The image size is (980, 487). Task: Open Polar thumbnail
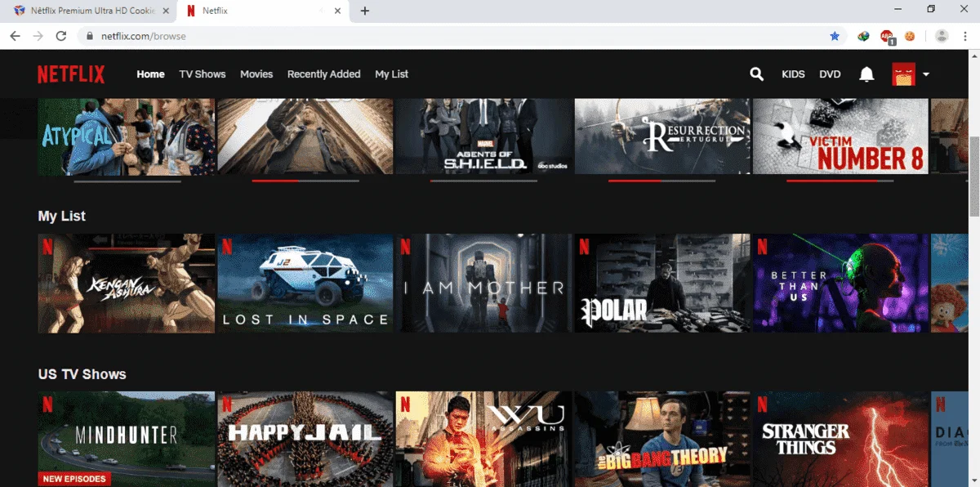(x=662, y=284)
